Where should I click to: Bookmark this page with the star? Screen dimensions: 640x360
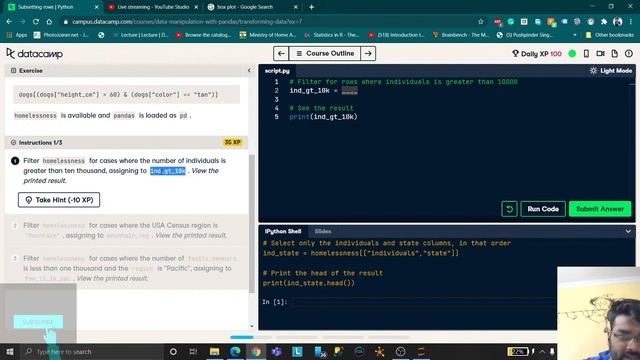481,22
